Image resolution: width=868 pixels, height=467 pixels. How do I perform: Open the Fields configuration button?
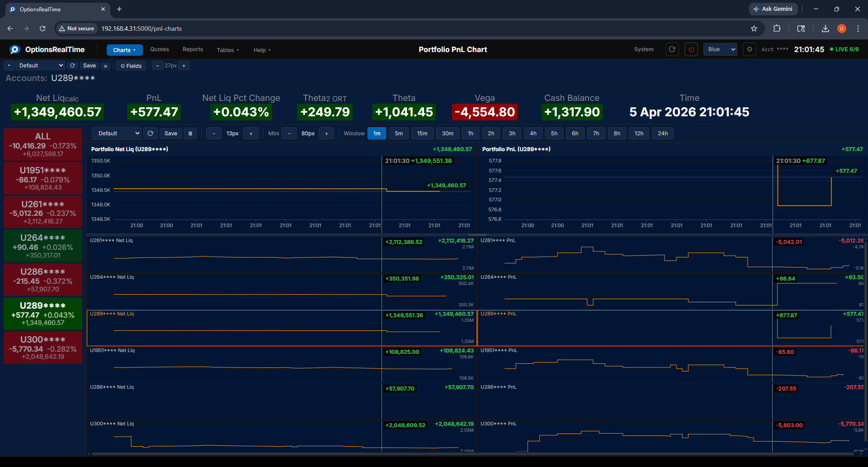[131, 66]
